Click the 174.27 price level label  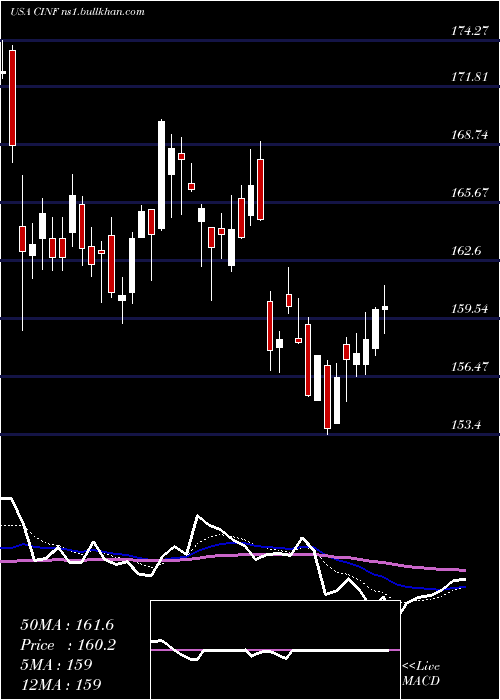tap(469, 31)
